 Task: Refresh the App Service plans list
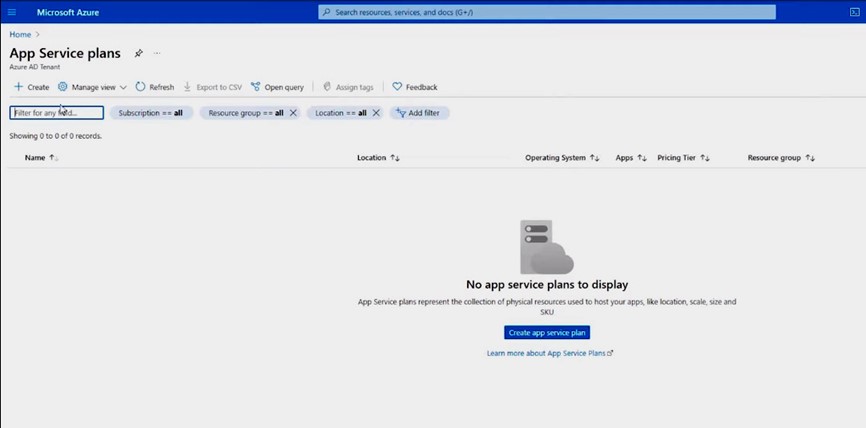[x=155, y=87]
